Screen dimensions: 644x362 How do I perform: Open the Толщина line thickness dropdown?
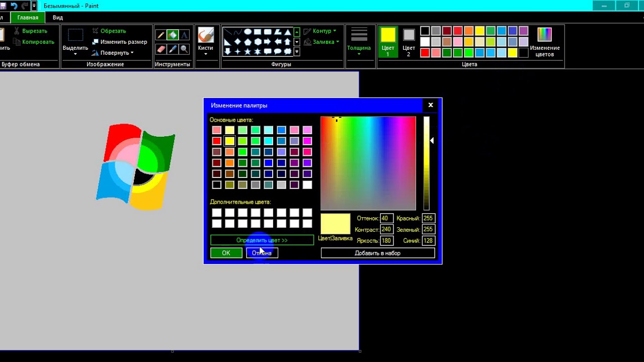[x=359, y=42]
